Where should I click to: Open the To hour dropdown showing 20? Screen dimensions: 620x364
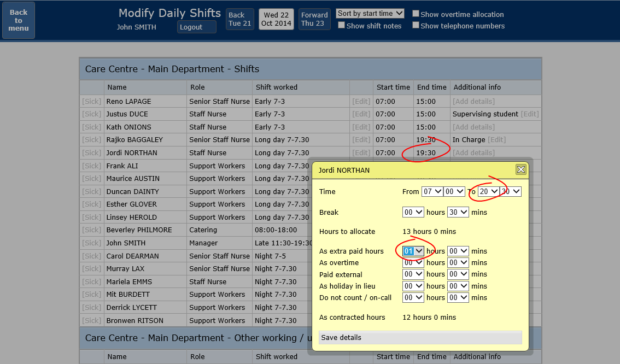[488, 192]
